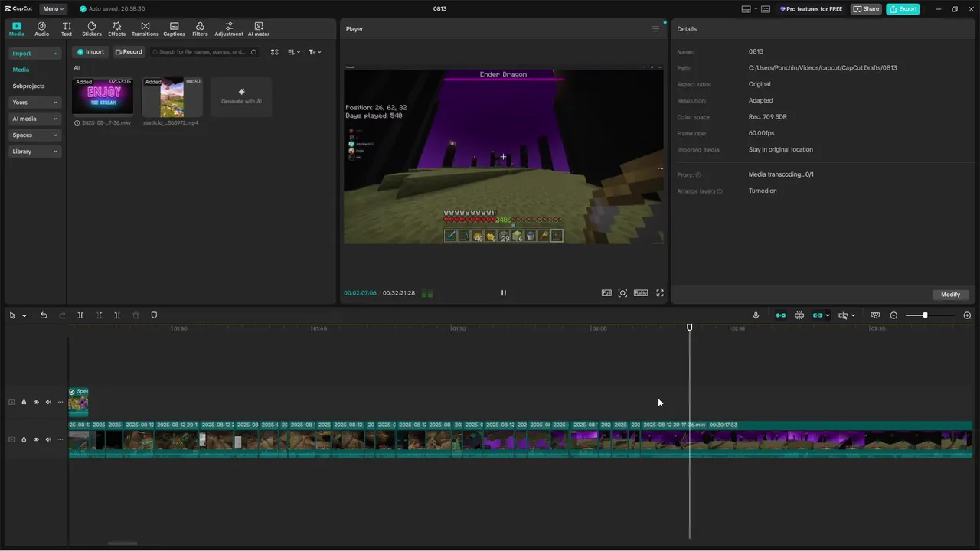Screen dimensions: 980x551
Task: Open the Media tab
Action: pos(16,29)
